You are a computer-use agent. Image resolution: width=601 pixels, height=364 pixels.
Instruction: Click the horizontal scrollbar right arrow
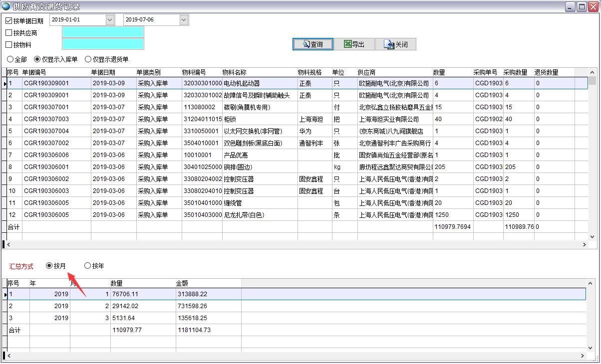[x=586, y=244]
